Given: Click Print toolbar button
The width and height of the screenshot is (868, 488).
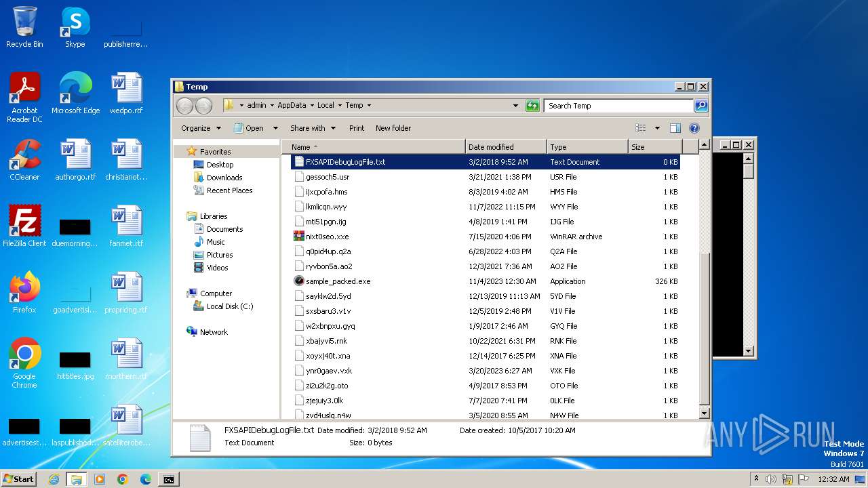Looking at the screenshot, I should [357, 128].
